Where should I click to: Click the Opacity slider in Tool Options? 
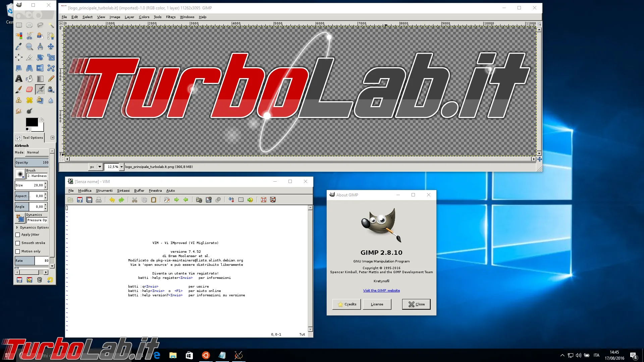(32, 163)
